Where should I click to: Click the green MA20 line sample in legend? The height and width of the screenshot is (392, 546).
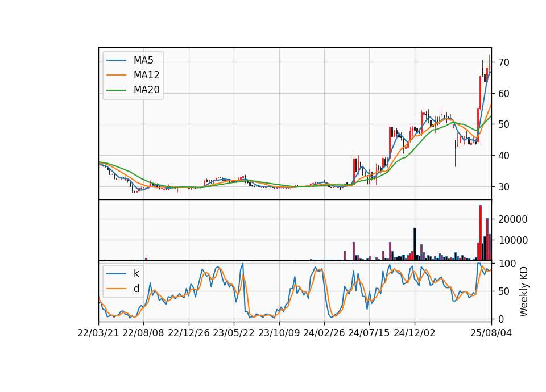click(116, 90)
